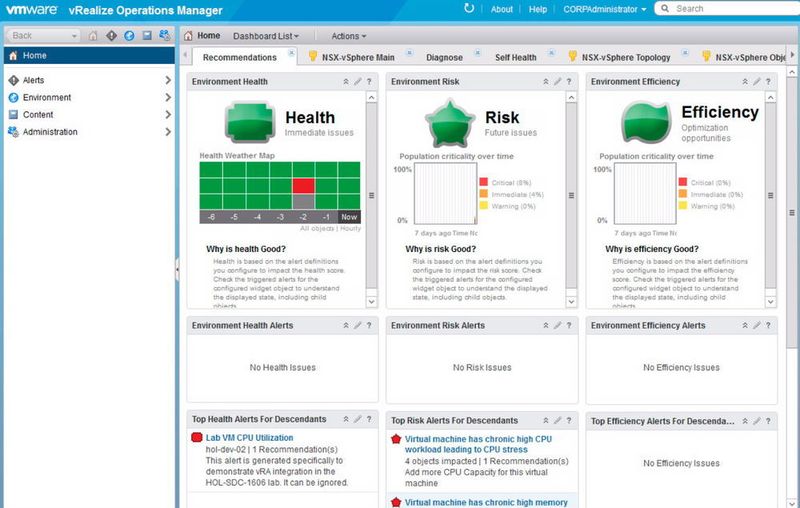Open help for the Environment Efficiency Alerts widget
This screenshot has width=800, height=508.
(x=768, y=325)
